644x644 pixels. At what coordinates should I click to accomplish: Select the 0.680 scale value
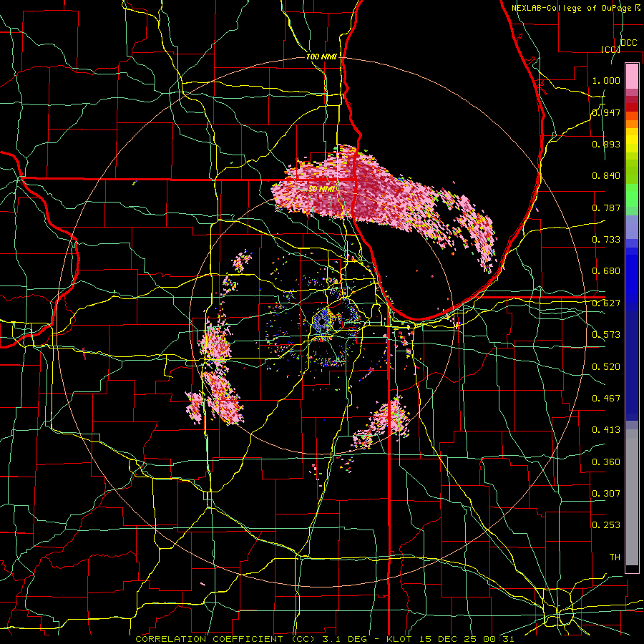(x=606, y=271)
